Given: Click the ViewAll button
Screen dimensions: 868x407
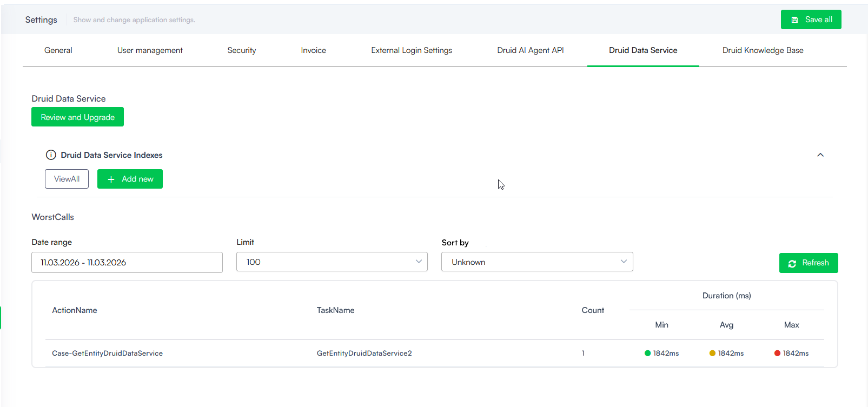Looking at the screenshot, I should point(67,179).
